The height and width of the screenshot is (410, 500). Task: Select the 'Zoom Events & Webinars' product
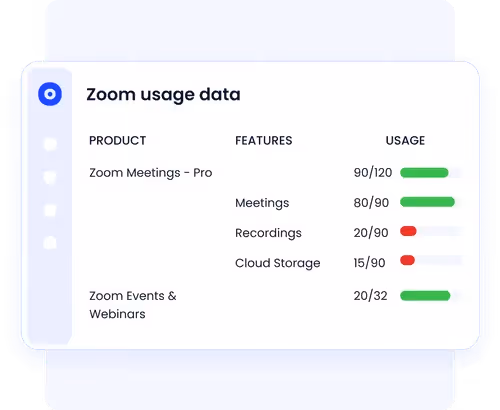tap(133, 305)
